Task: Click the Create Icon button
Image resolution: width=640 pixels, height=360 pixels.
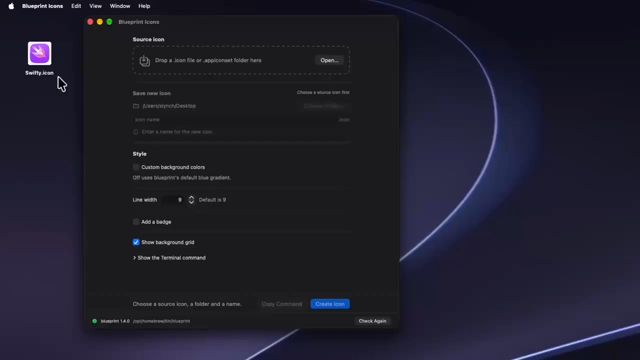Action: point(330,304)
